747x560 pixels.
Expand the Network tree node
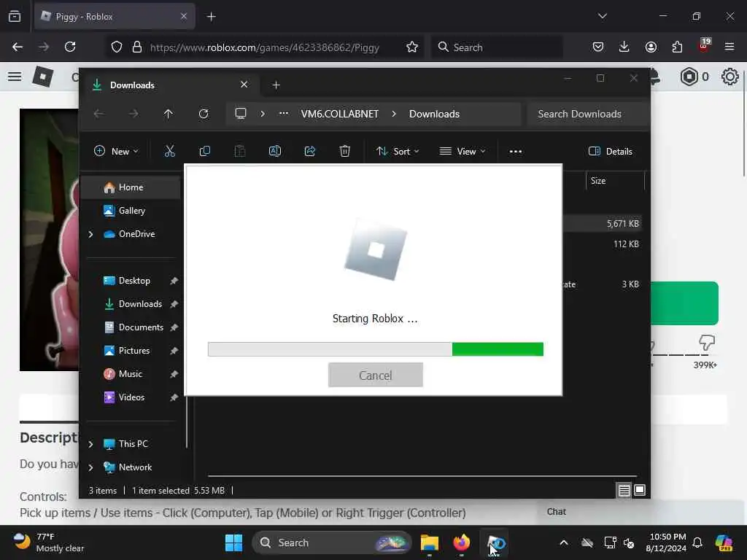click(90, 467)
